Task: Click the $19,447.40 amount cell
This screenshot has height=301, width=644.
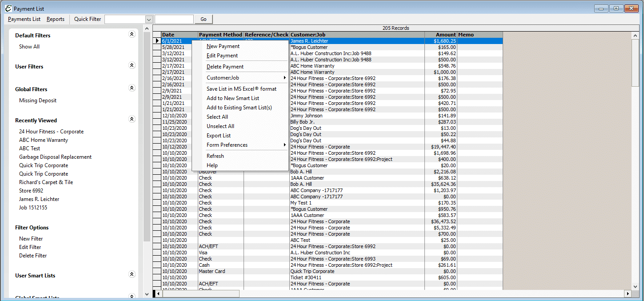Action: click(441, 147)
